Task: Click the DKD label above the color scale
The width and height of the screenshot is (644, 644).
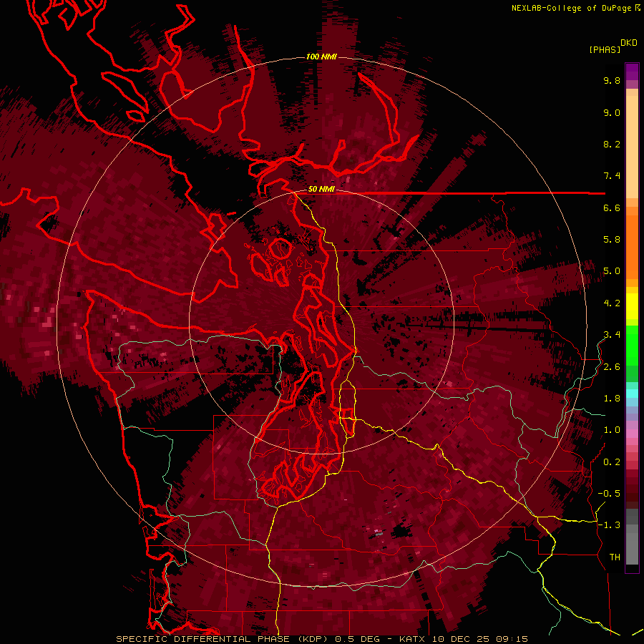Action: tap(629, 43)
